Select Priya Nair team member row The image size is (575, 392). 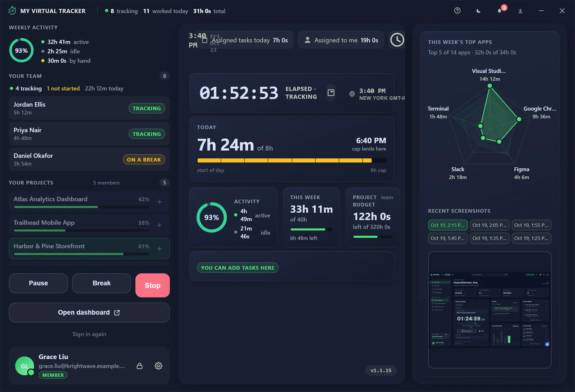tap(89, 134)
